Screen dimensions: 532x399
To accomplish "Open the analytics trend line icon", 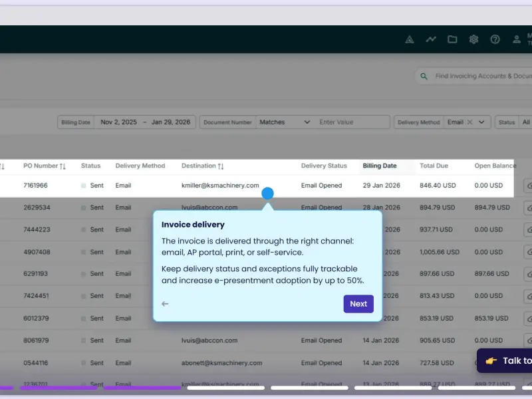I will coord(431,39).
